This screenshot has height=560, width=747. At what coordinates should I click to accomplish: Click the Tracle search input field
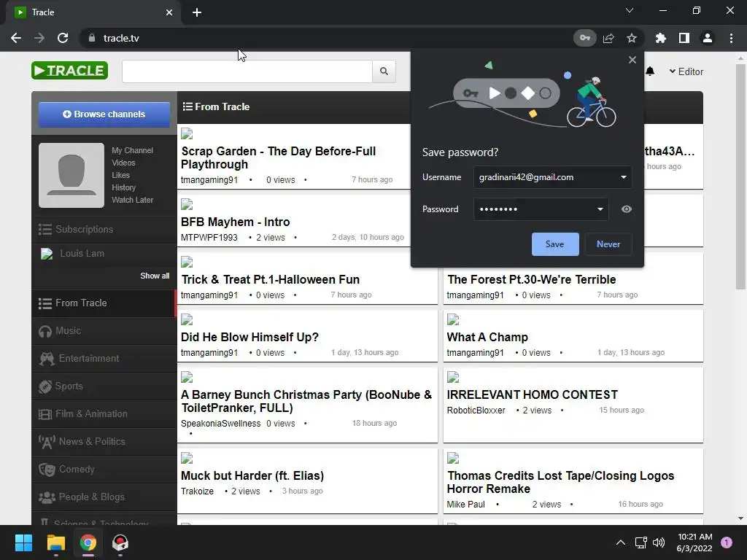coord(247,71)
